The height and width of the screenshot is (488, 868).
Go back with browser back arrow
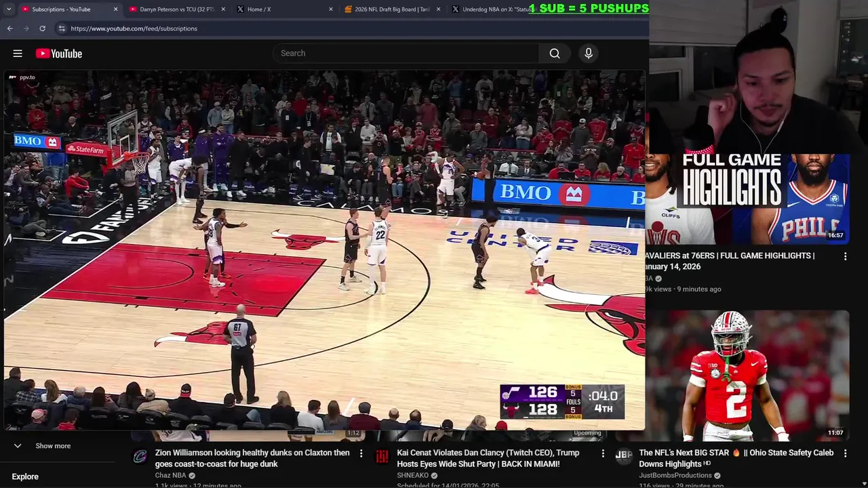pos(10,28)
